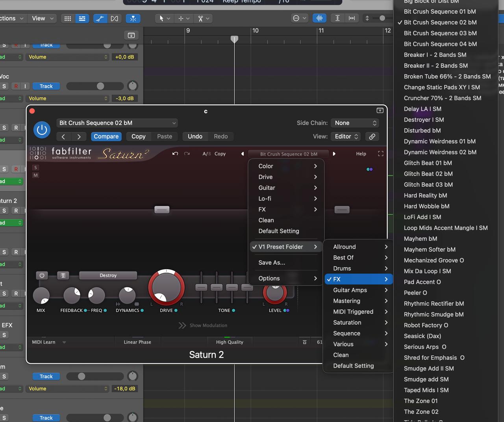Bypass the band with its power icon
Screen dimensions: 504x422
[42, 275]
